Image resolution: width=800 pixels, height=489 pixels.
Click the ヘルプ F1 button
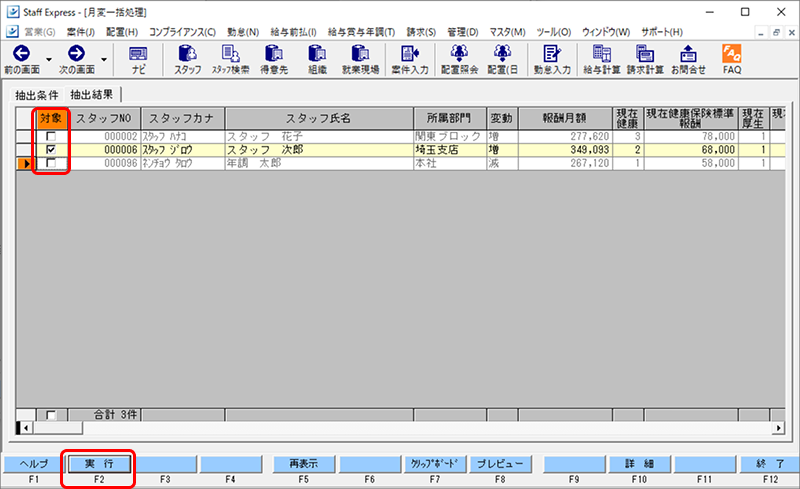click(x=34, y=464)
